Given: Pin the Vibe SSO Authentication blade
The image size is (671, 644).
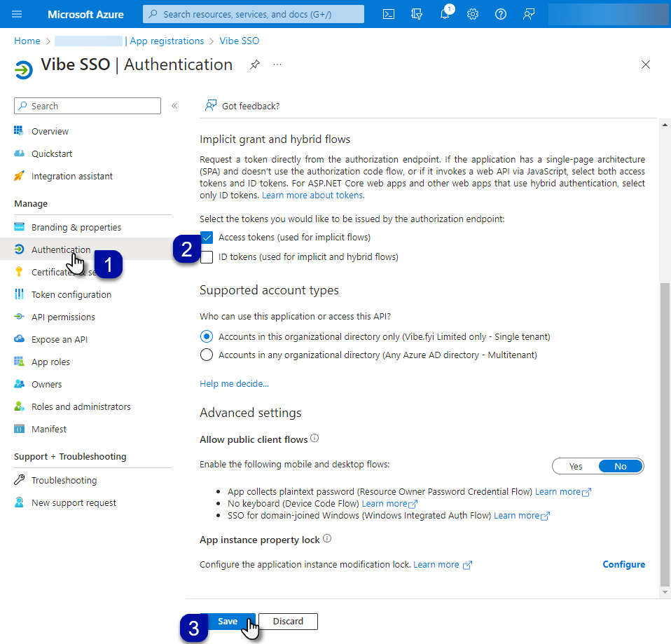Looking at the screenshot, I should 255,64.
